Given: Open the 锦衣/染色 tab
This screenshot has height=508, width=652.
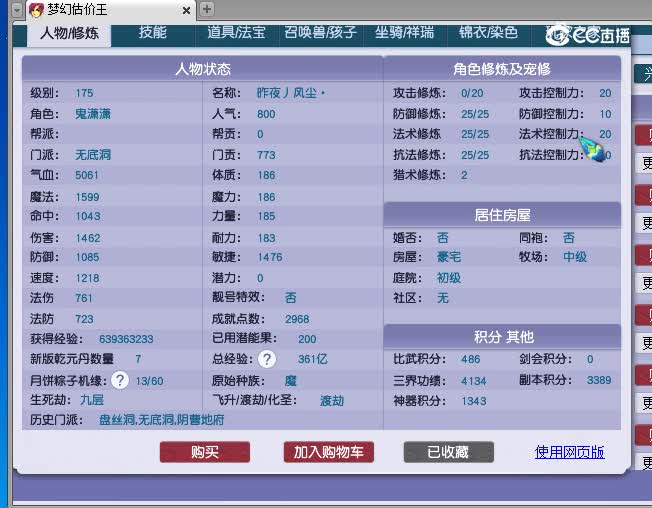Looking at the screenshot, I should (x=489, y=32).
